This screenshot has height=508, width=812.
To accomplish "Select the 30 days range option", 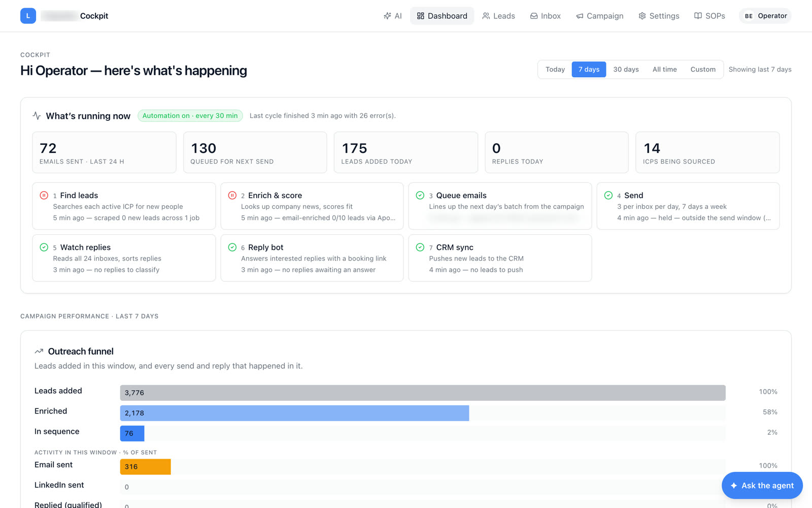I will tap(626, 70).
